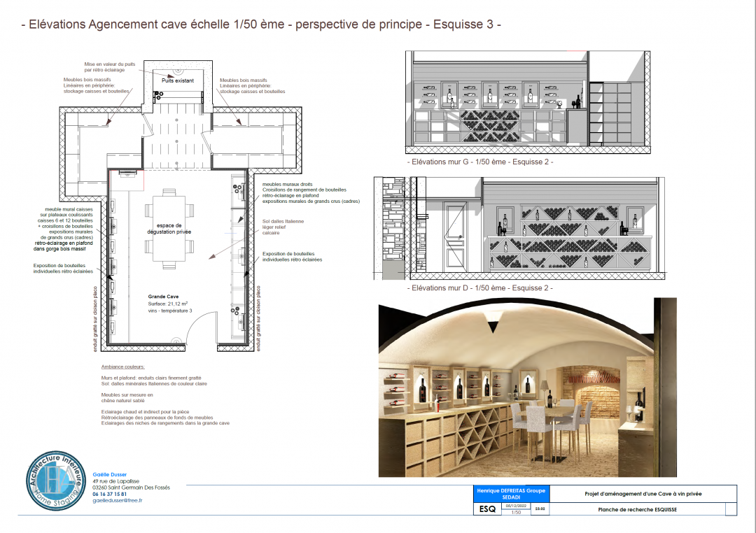Click the 'espace de dégustation privée' text

[x=169, y=228]
